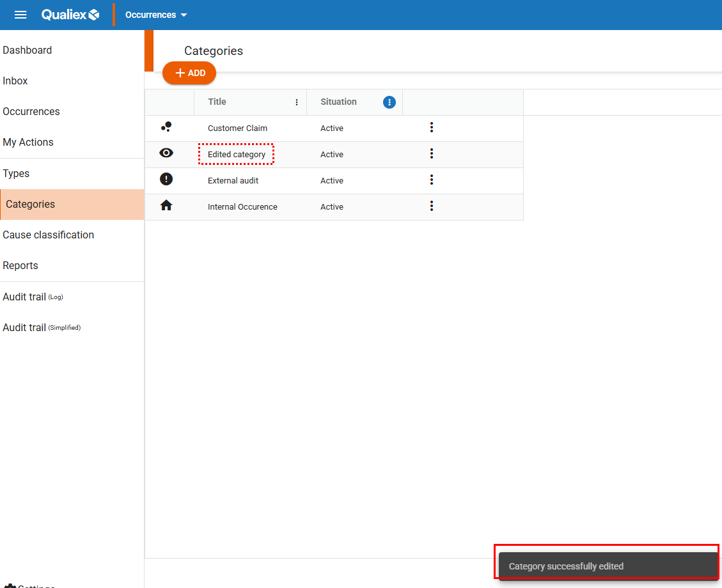722x588 pixels.
Task: Open the blue Situation column filter icon
Action: tap(389, 102)
